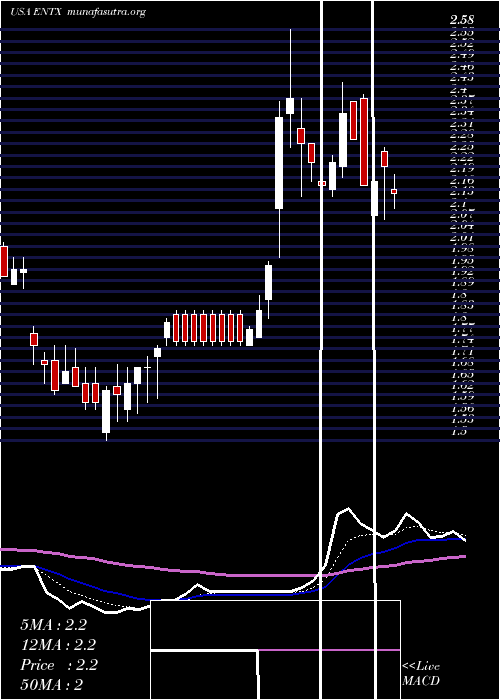
Task: Click the '<<Live MACD' label
Action: point(421,674)
